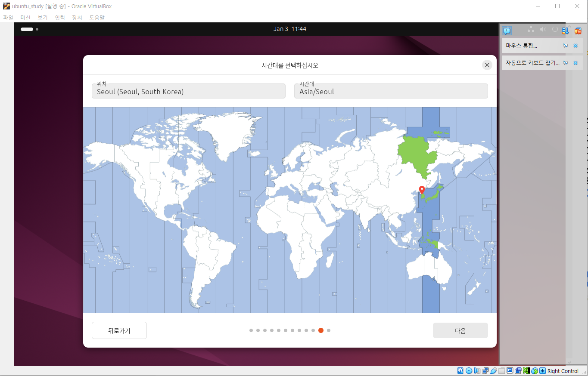Click the 마우스 통합... notification text
Image resolution: width=588 pixels, height=376 pixels.
[521, 46]
